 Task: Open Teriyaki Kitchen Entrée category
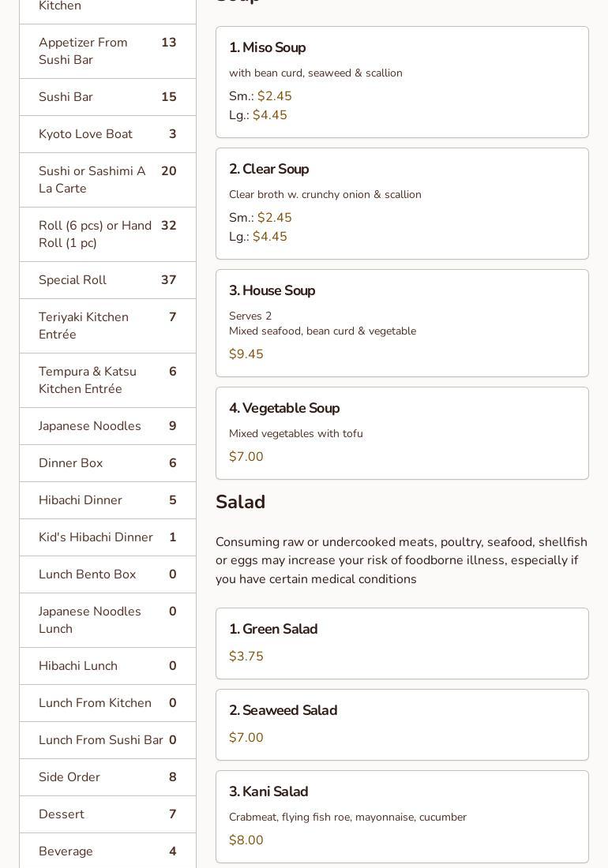107,326
